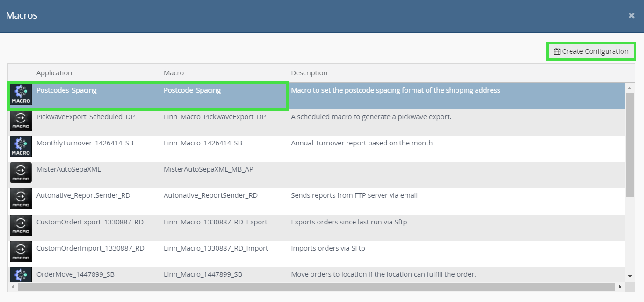Click the CustomOrderImport_1330887_RD macro icon
The width and height of the screenshot is (644, 302).
click(x=21, y=253)
